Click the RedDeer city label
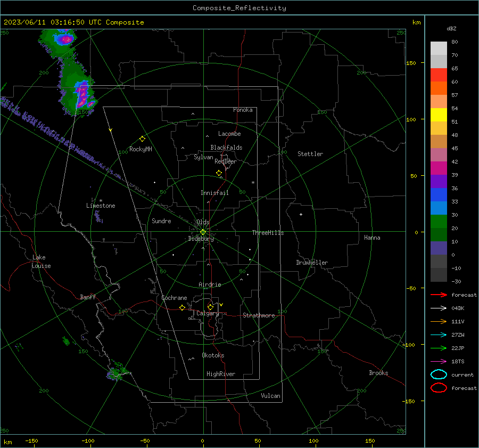Screen dimensions: 479x448 click(x=226, y=161)
